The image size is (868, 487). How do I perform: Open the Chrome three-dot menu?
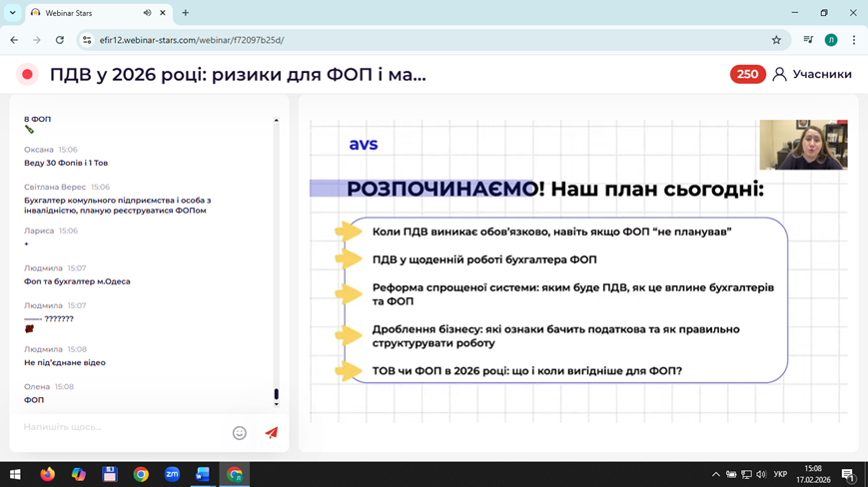tap(853, 40)
